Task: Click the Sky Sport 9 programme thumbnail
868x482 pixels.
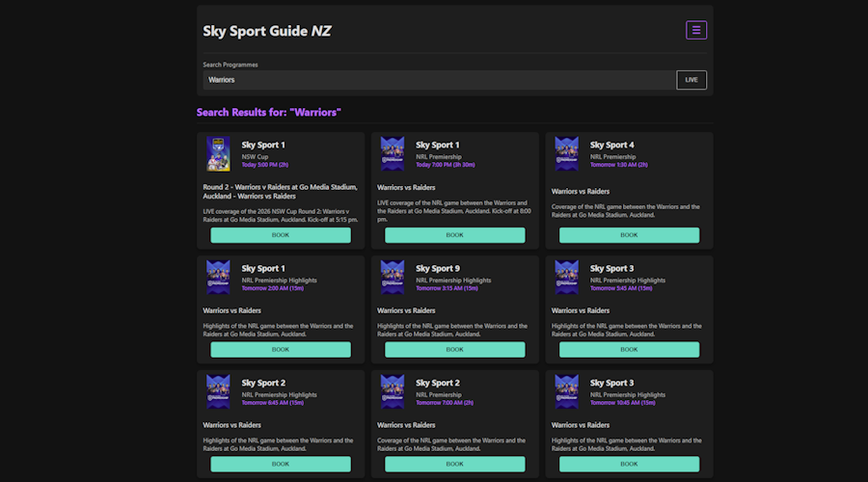Action: [393, 278]
